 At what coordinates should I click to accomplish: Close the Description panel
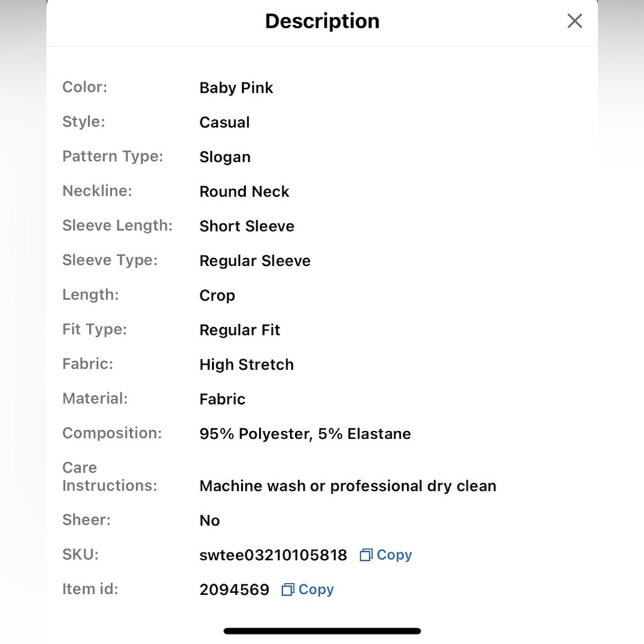(574, 21)
